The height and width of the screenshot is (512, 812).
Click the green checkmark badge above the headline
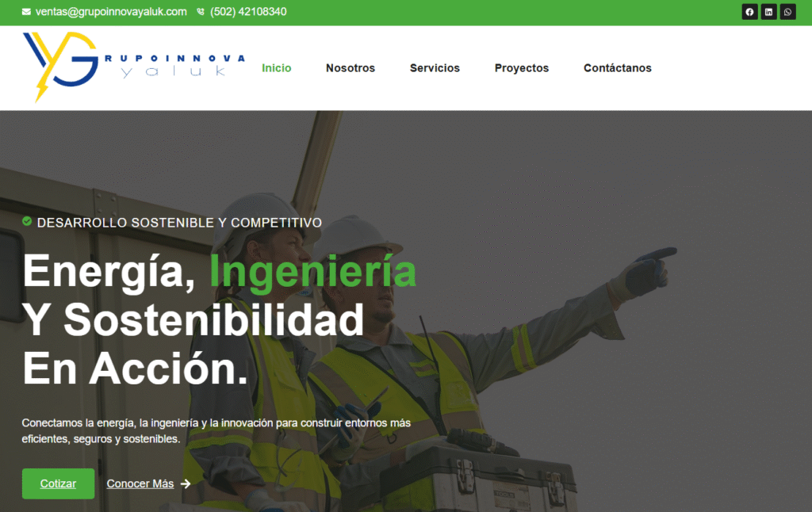(x=27, y=222)
